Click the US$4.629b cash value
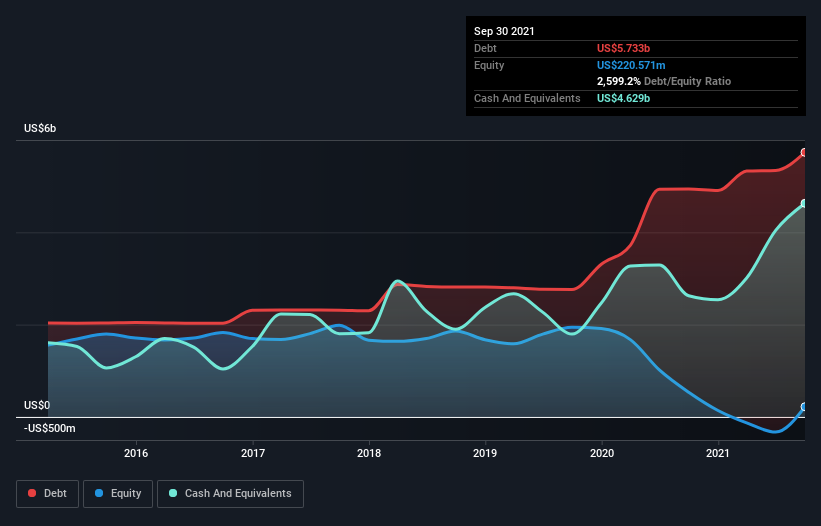This screenshot has height=526, width=821. tap(624, 98)
